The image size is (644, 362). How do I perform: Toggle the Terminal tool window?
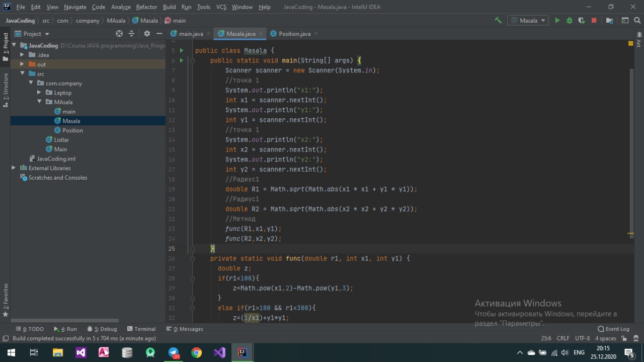[141, 329]
